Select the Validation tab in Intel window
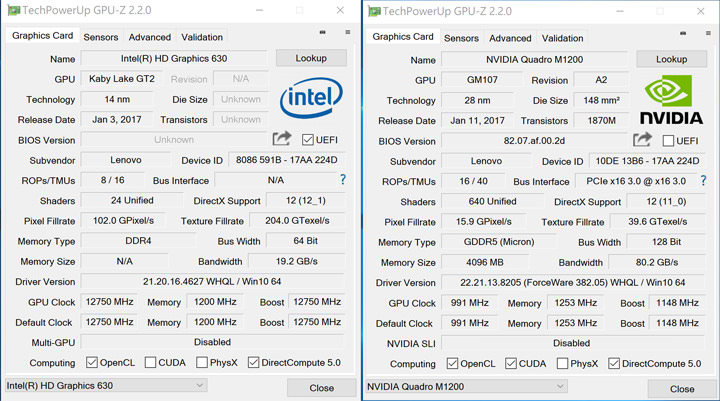 point(202,37)
